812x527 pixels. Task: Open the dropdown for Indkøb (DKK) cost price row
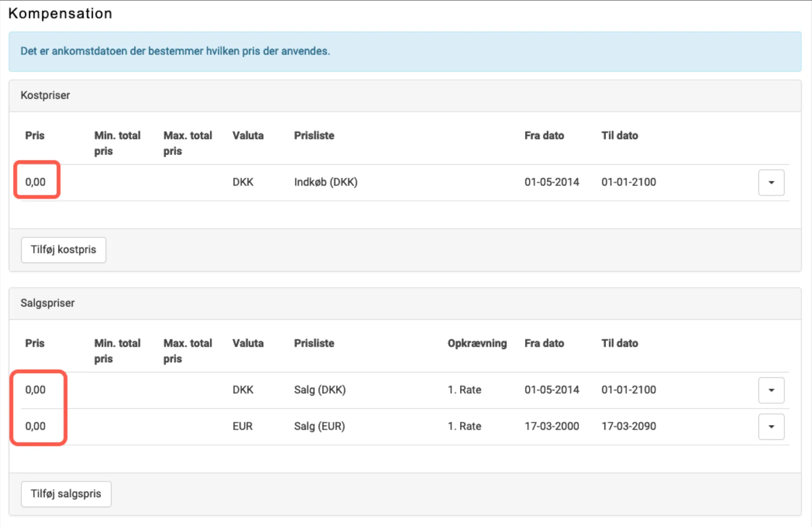coord(771,182)
